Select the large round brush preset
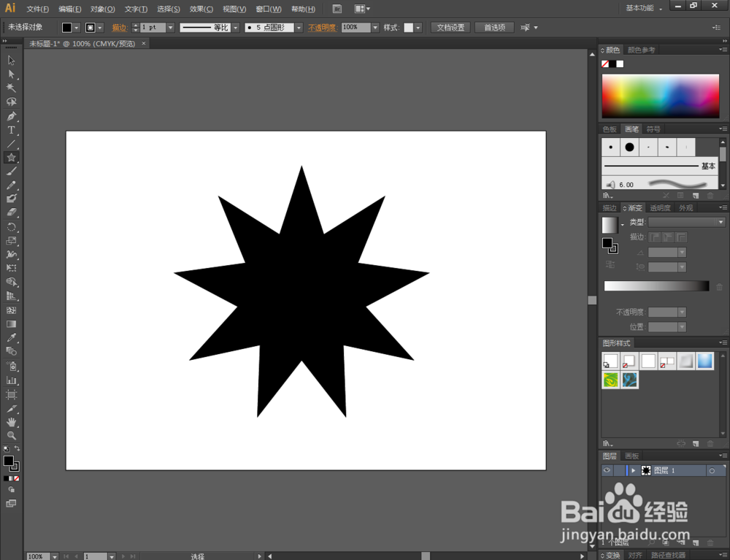 [x=629, y=147]
